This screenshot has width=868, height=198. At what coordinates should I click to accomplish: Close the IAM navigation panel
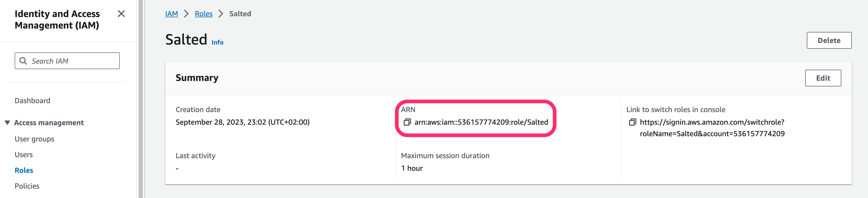pyautogui.click(x=121, y=14)
